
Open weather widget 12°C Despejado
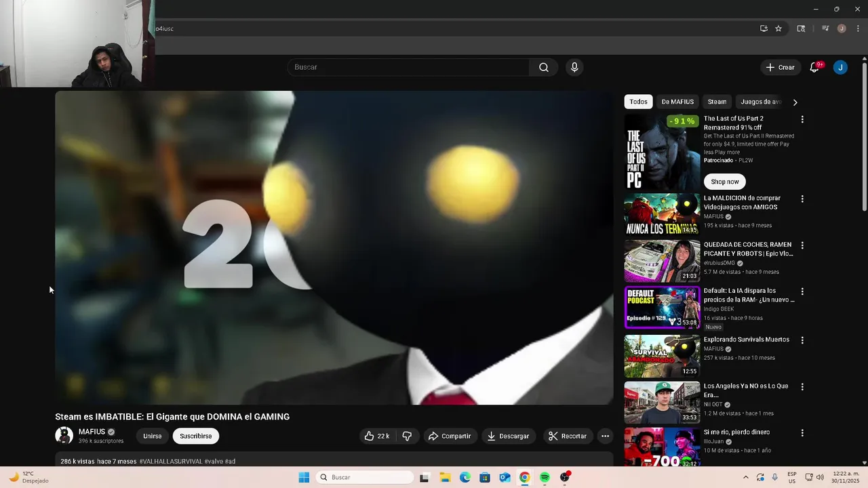click(28, 477)
